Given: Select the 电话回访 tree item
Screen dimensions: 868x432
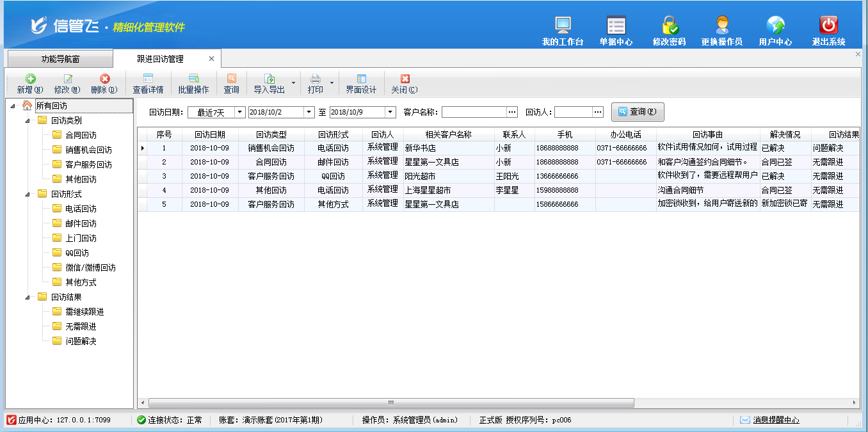Looking at the screenshot, I should [x=81, y=209].
